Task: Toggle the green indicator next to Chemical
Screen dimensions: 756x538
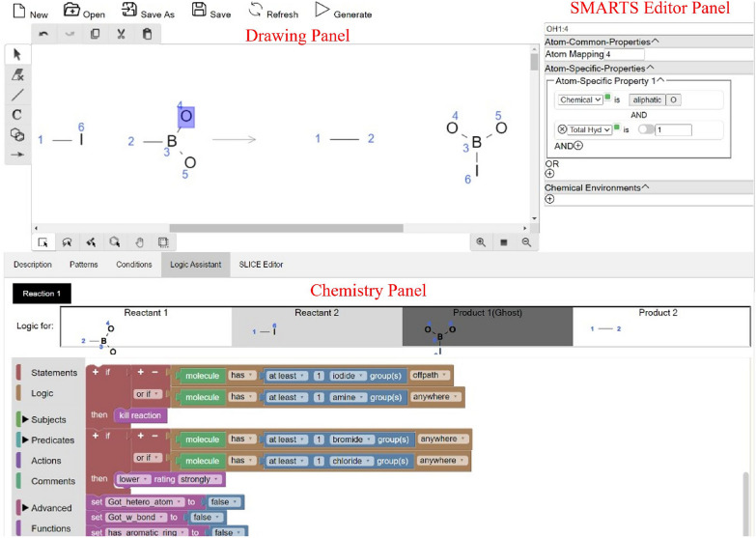Action: pos(607,97)
